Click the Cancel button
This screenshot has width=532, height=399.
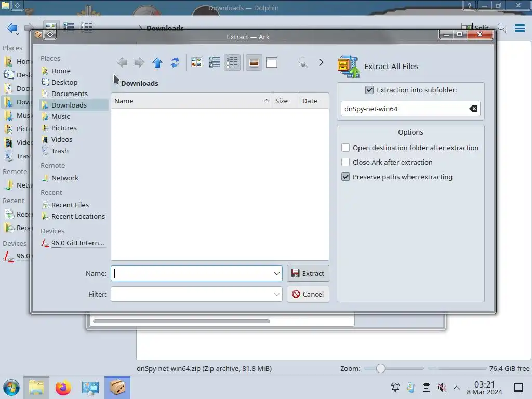(x=308, y=294)
